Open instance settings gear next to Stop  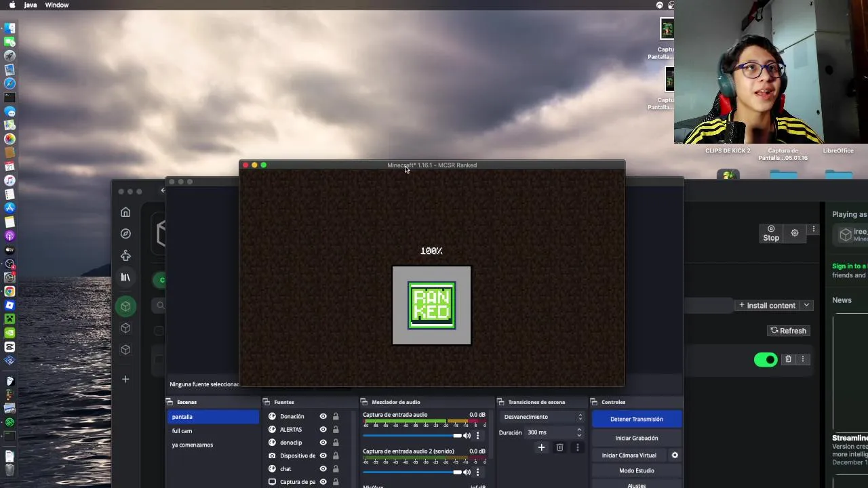click(x=795, y=232)
